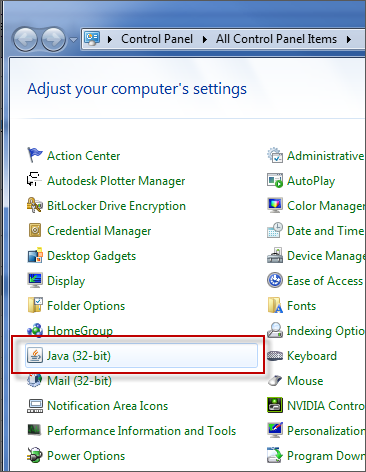Open the Power Options link

tap(86, 456)
